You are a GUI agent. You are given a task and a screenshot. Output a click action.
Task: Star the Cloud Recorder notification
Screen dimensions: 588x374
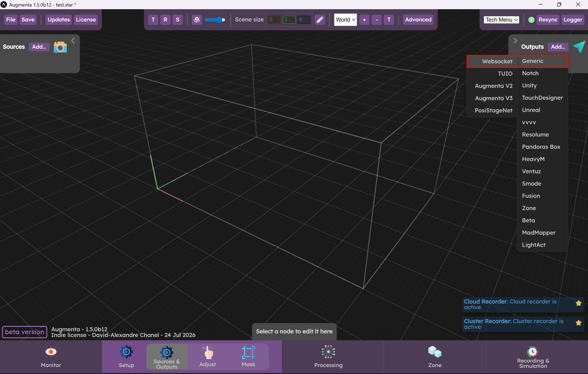click(x=578, y=303)
